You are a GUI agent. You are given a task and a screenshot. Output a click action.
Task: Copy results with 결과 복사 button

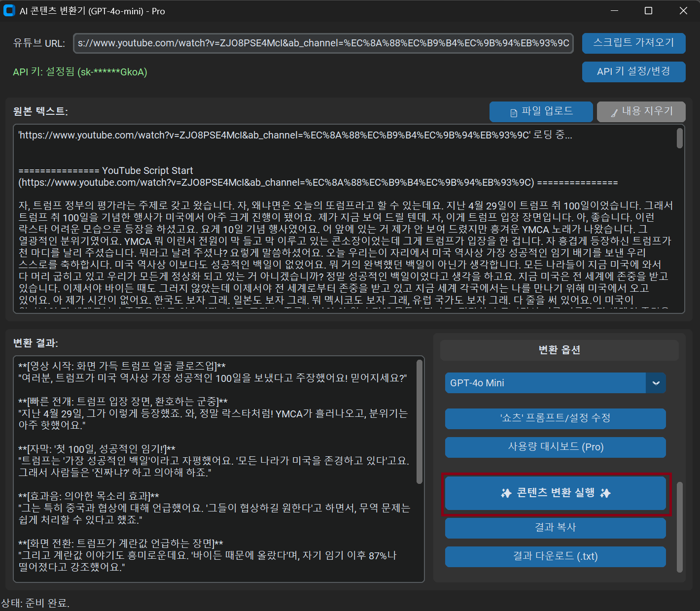click(x=555, y=527)
